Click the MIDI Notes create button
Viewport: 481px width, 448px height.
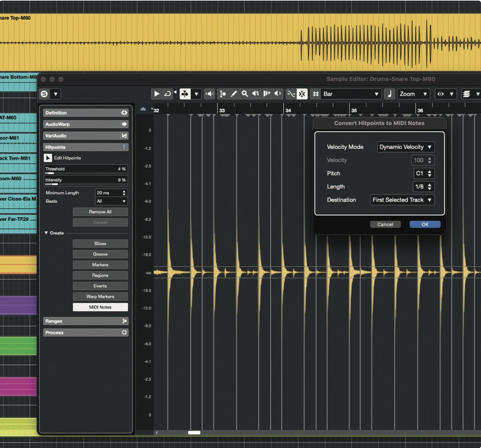point(100,307)
